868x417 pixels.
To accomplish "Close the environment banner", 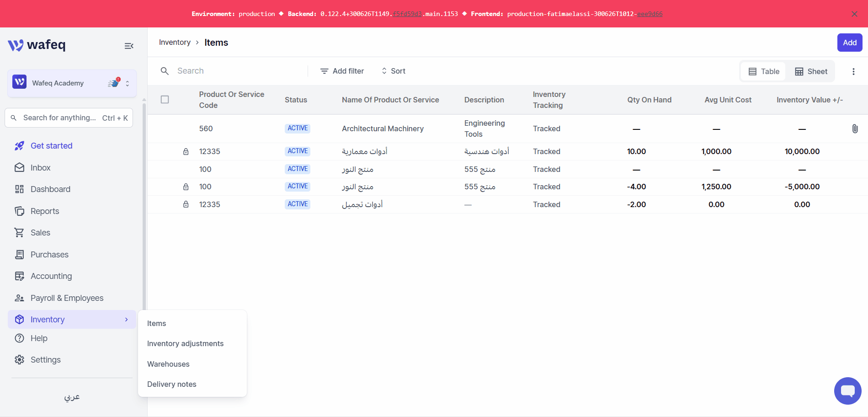I will point(854,14).
